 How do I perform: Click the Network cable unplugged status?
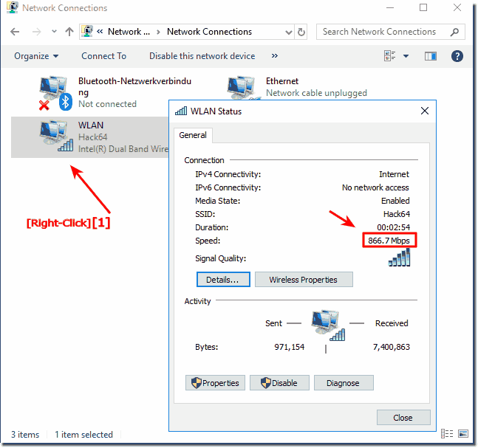[316, 93]
